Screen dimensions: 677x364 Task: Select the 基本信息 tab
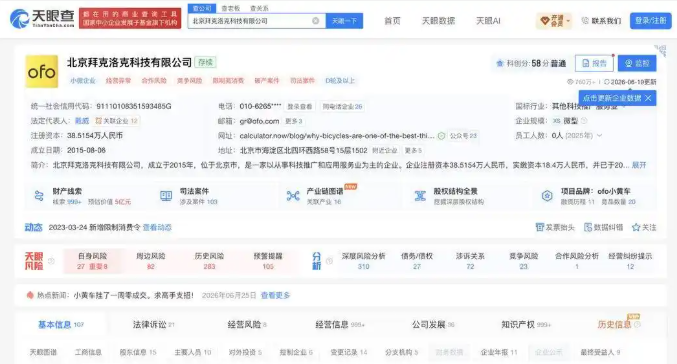point(60,325)
